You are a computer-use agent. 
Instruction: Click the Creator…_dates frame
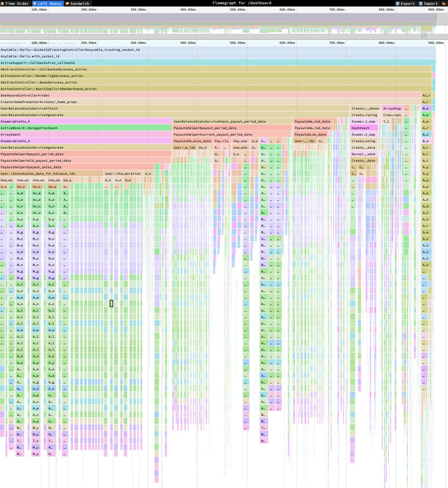click(x=365, y=108)
